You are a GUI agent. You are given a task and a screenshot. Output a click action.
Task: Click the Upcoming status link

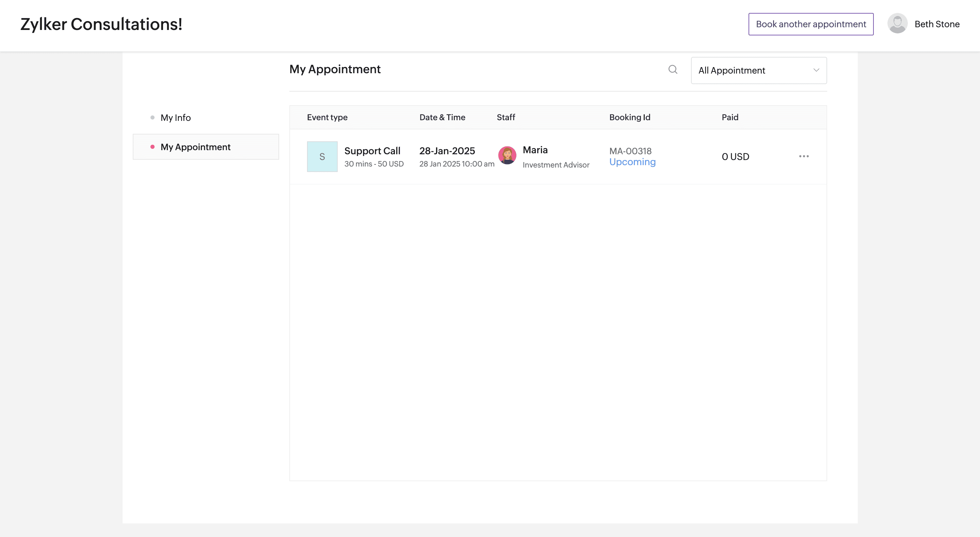(x=632, y=162)
